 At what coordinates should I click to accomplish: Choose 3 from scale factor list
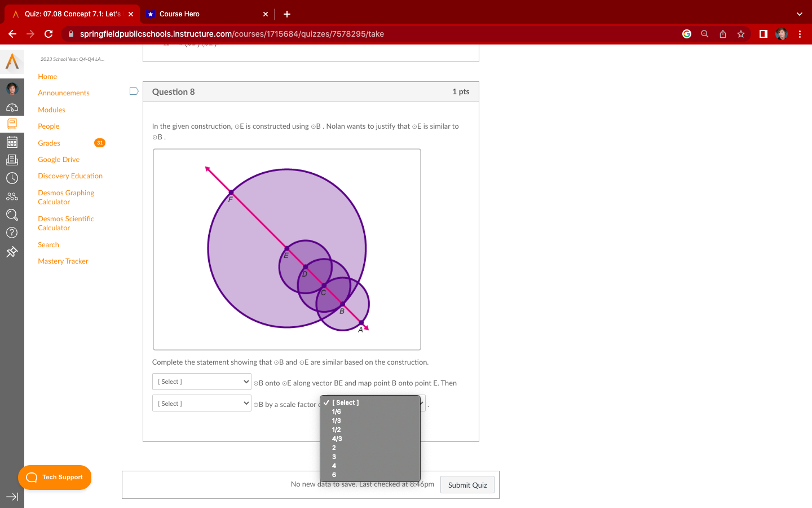coord(370,457)
